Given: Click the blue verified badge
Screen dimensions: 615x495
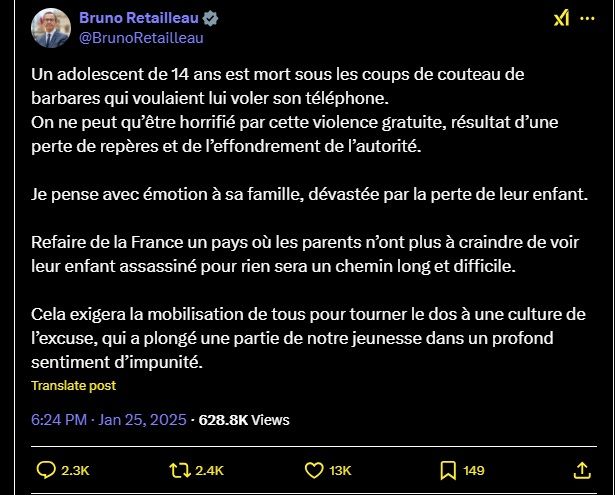Looking at the screenshot, I should pos(212,19).
